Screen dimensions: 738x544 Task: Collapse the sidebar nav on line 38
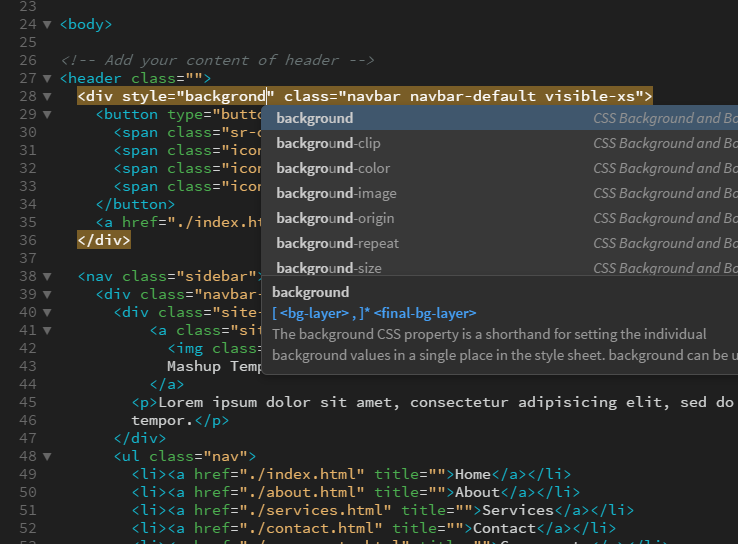click(47, 276)
